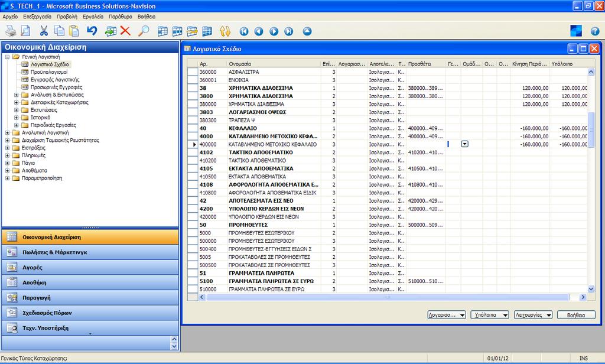This screenshot has width=605, height=364.
Task: Click the Ονομασία column header
Action: click(x=274, y=64)
